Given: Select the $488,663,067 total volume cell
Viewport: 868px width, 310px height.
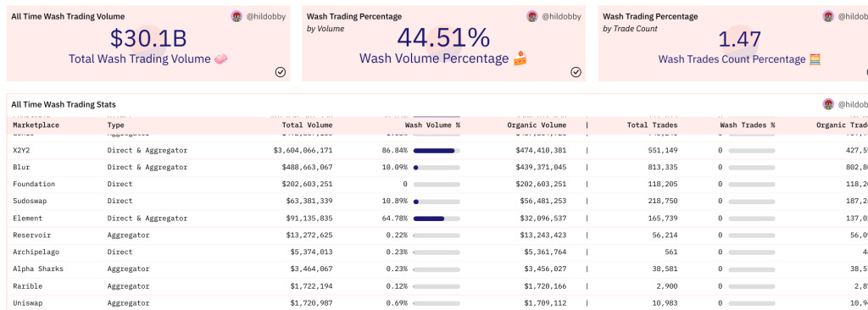Looking at the screenshot, I should pyautogui.click(x=307, y=167).
